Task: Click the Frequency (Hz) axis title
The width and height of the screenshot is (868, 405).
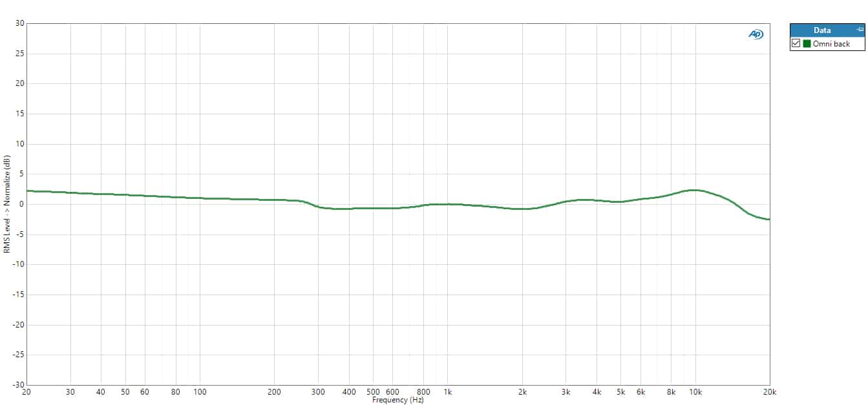Action: (x=397, y=400)
